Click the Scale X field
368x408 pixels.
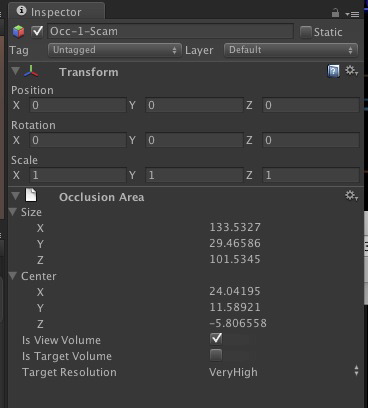click(x=78, y=175)
